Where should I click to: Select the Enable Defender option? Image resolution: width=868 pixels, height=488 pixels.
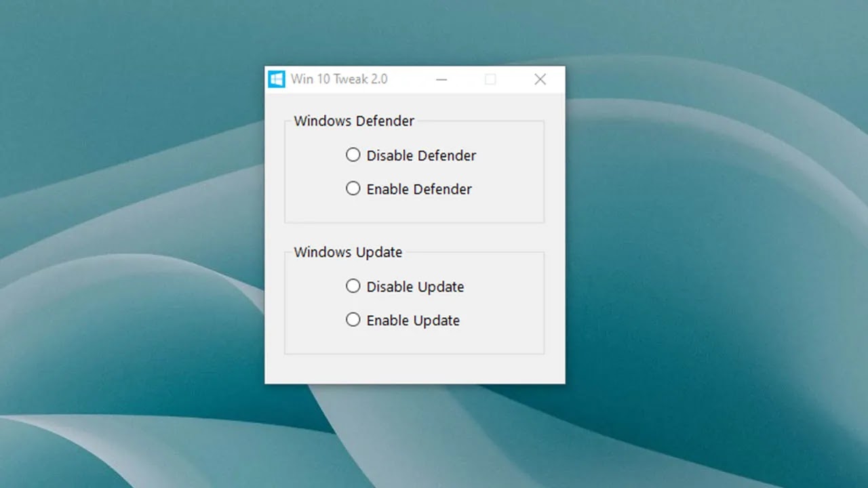pyautogui.click(x=353, y=189)
